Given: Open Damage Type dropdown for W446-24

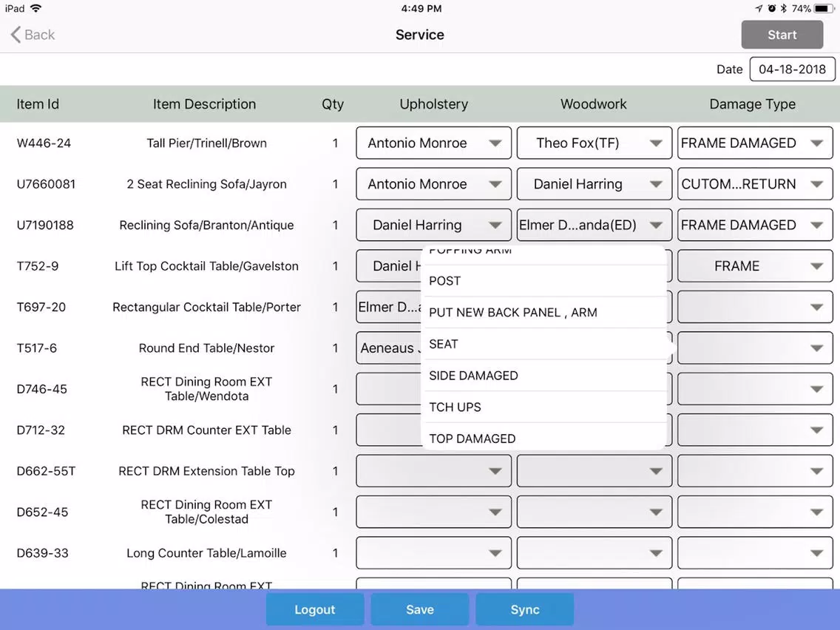Looking at the screenshot, I should pyautogui.click(x=755, y=143).
